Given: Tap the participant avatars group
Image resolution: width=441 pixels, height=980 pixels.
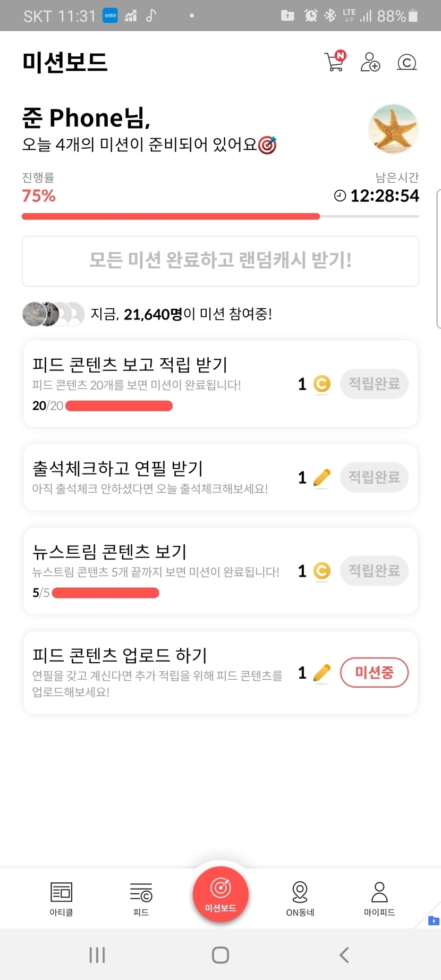Looking at the screenshot, I should [x=53, y=314].
